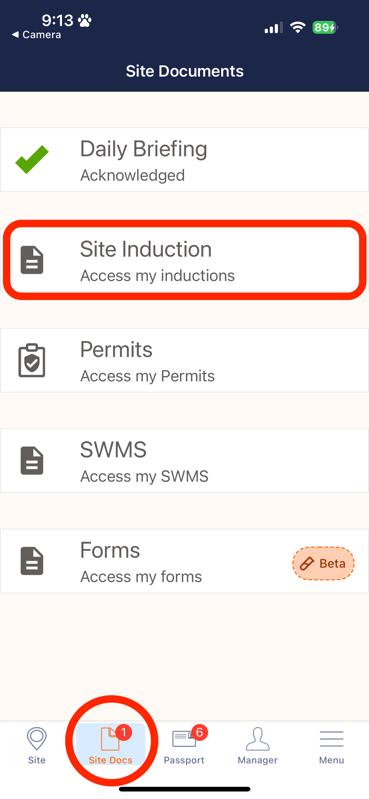Open the Passport card icon
369x799 pixels.
[x=183, y=739]
